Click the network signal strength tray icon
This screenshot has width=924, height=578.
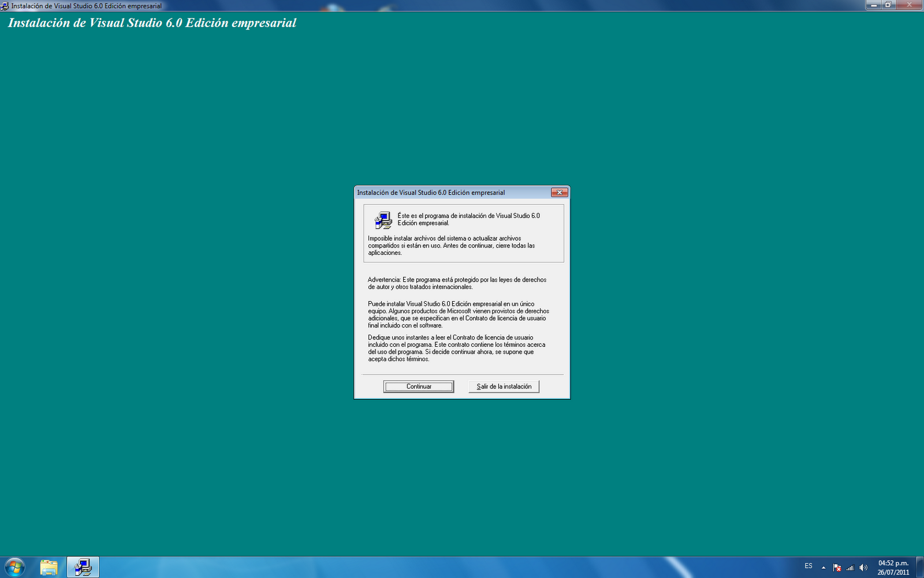(x=850, y=567)
